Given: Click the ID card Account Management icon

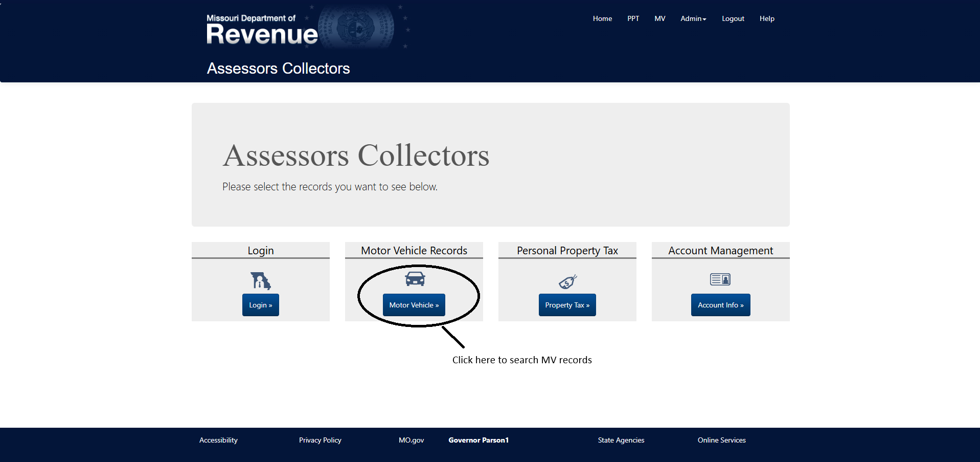Looking at the screenshot, I should (x=720, y=279).
